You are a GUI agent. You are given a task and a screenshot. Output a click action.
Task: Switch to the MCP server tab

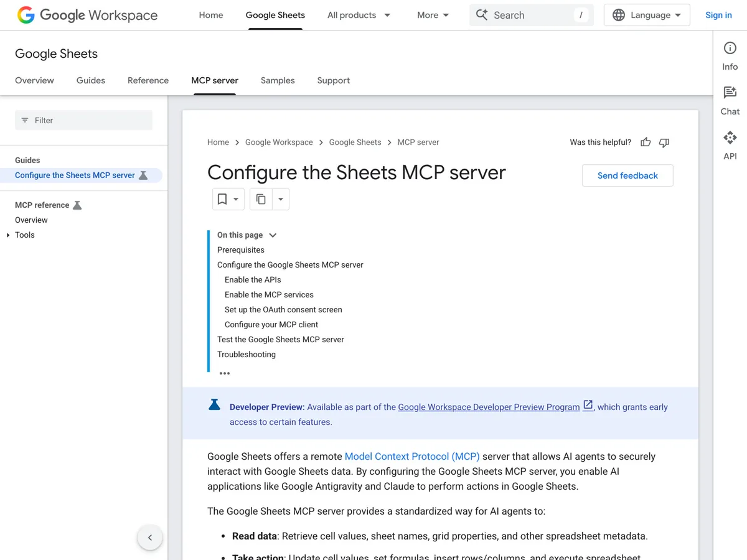(215, 80)
